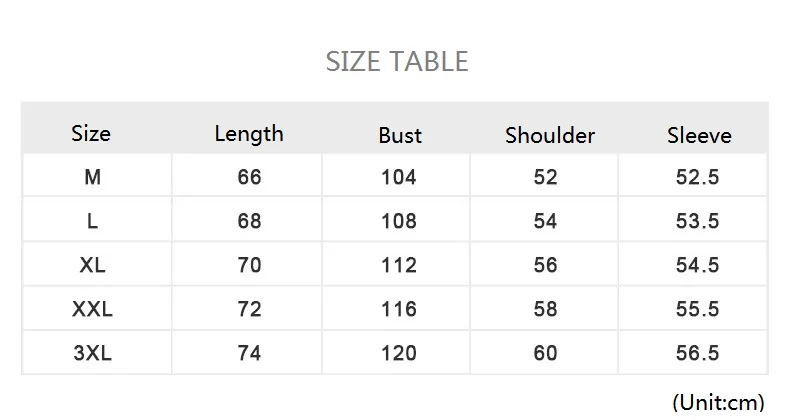Select the length value 72
Screen dimensions: 790x420
click(249, 309)
